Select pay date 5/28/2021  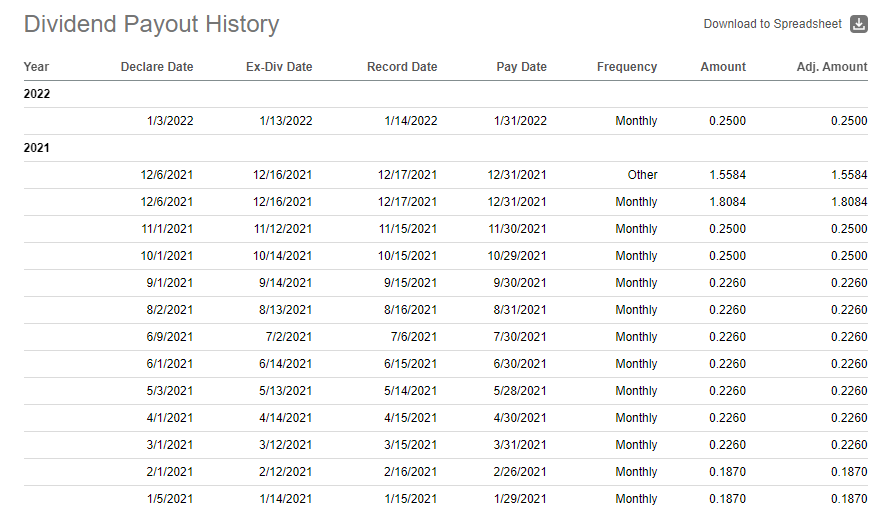pyautogui.click(x=520, y=391)
